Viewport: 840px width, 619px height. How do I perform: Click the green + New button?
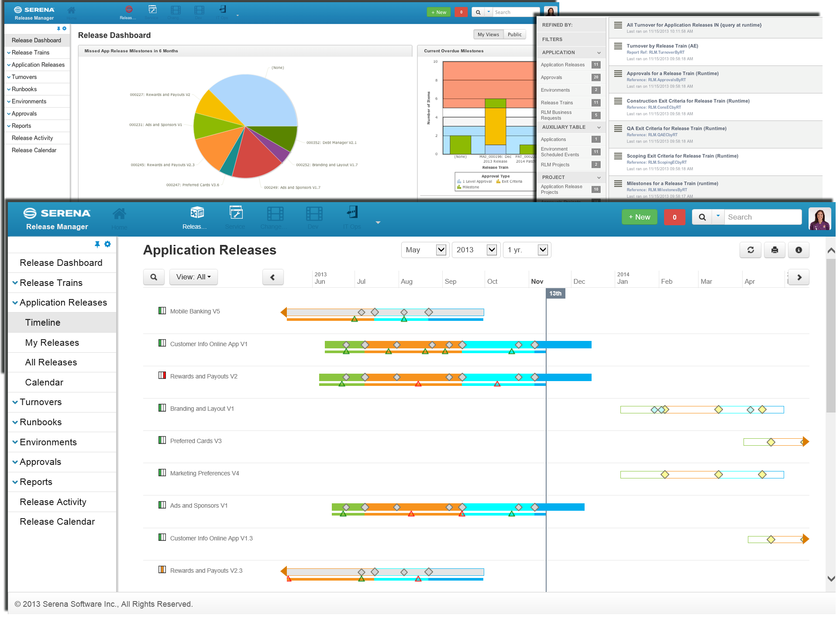[639, 217]
